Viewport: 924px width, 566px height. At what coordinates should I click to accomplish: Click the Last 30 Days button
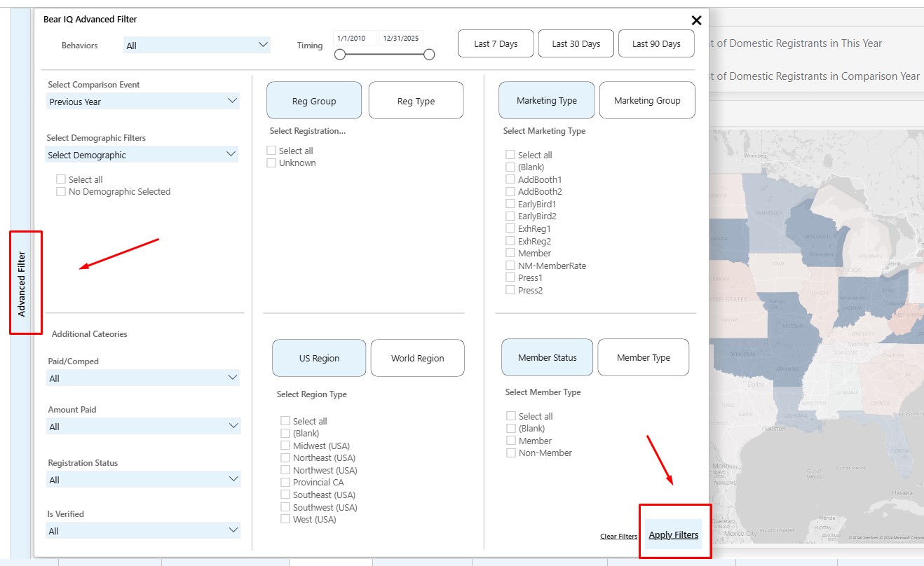(576, 43)
